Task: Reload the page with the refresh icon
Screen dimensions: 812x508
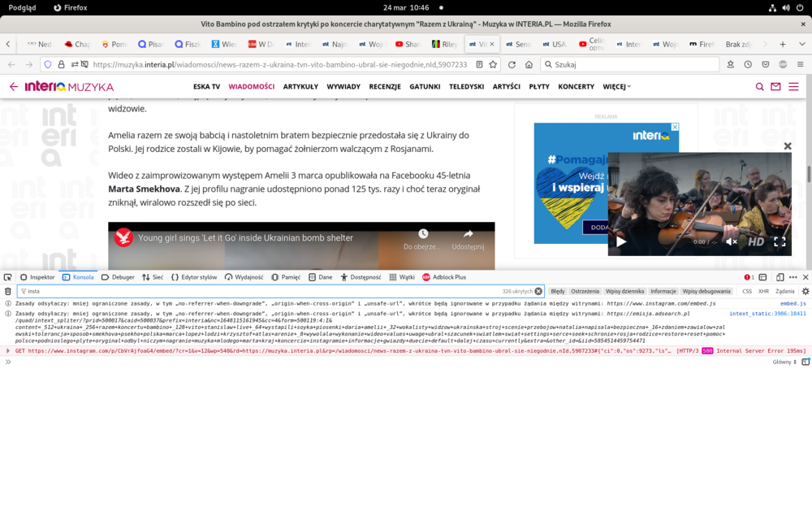Action: pyautogui.click(x=512, y=65)
